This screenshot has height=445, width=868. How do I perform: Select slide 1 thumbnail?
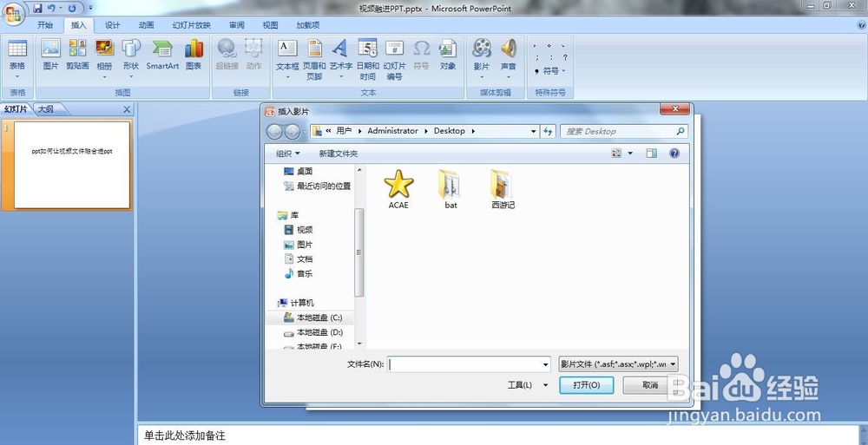[x=72, y=165]
